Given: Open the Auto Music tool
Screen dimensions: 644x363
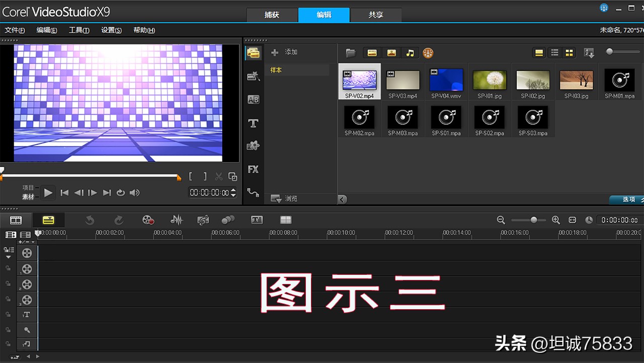Looking at the screenshot, I should point(203,220).
